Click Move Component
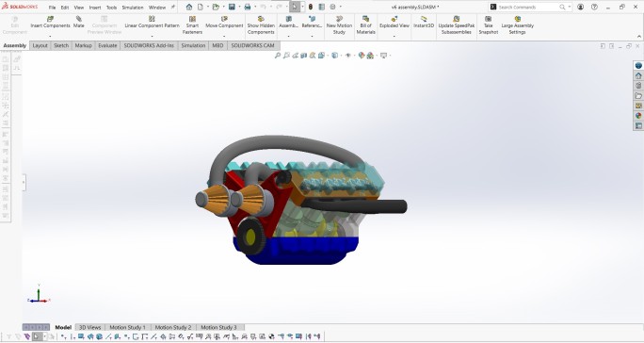Viewport: 644px width, 343px height. [224, 23]
